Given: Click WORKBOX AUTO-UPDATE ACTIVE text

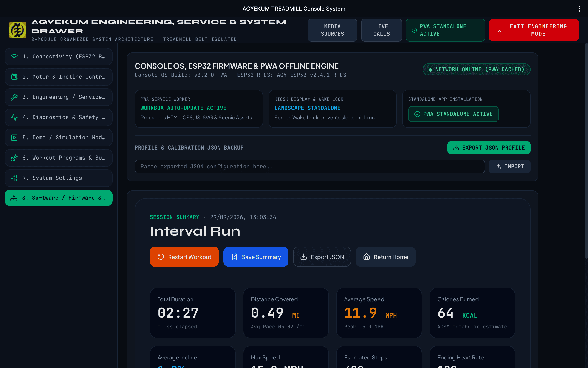Looking at the screenshot, I should (x=184, y=108).
